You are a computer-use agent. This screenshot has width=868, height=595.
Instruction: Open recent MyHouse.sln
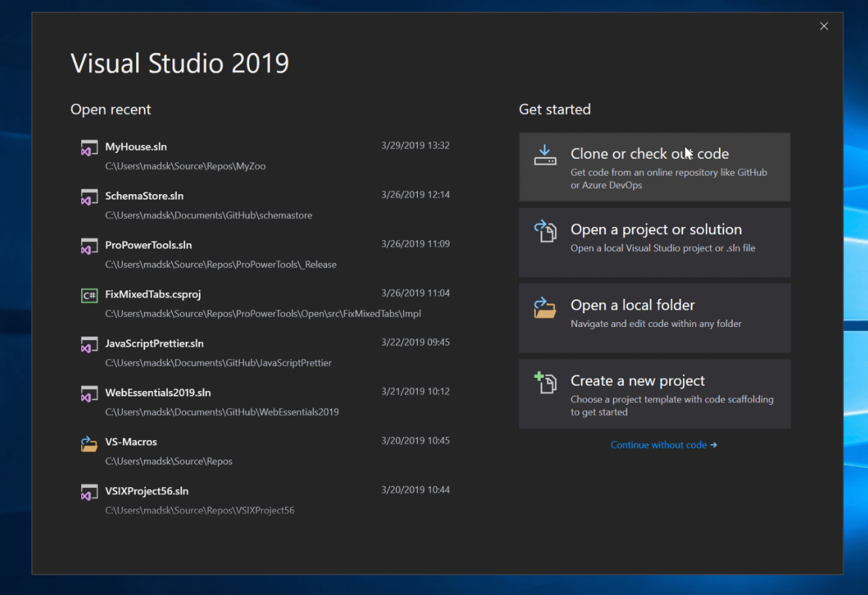[136, 146]
